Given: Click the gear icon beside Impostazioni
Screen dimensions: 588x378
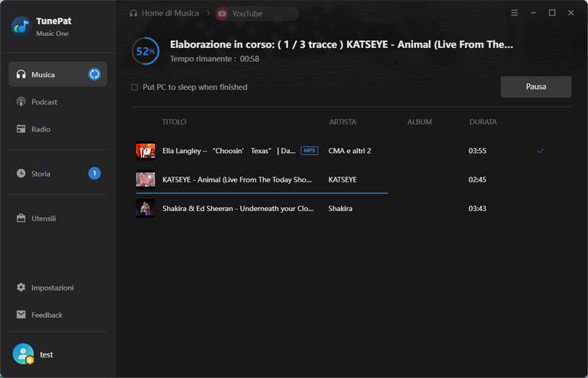Looking at the screenshot, I should click(x=21, y=288).
